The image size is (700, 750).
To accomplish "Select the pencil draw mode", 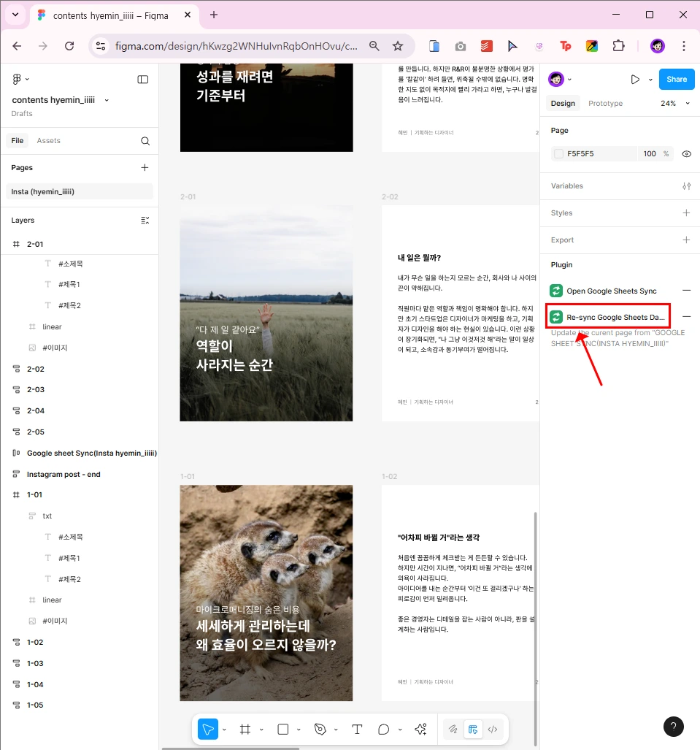I will tap(453, 729).
